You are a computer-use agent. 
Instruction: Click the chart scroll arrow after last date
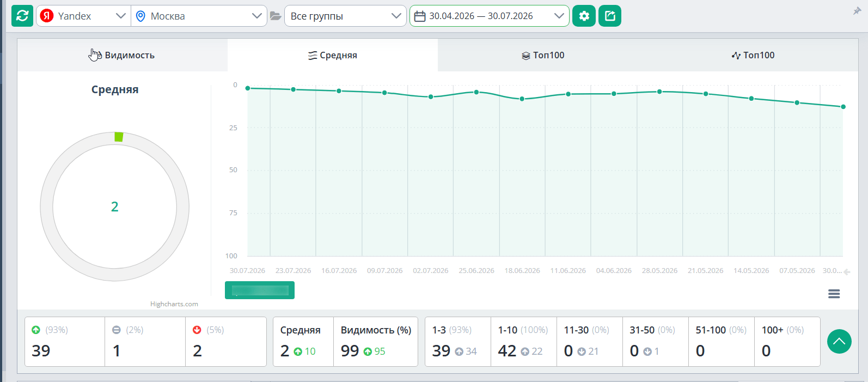point(847,272)
